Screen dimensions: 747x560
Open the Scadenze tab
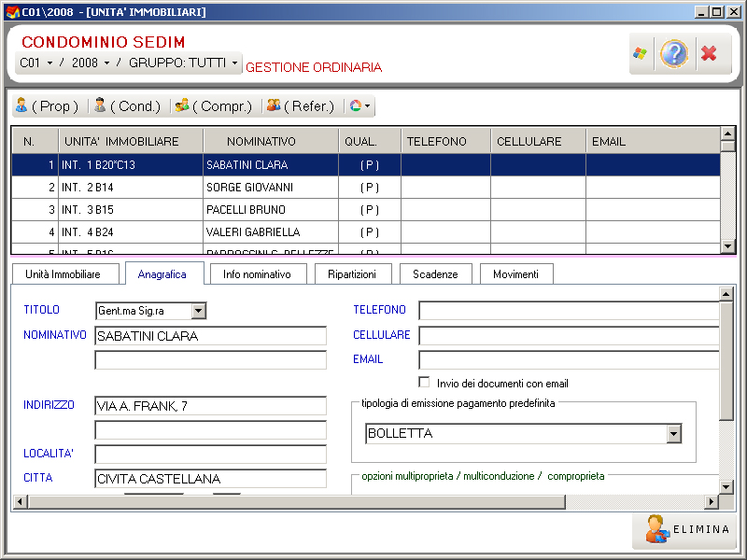tap(436, 274)
